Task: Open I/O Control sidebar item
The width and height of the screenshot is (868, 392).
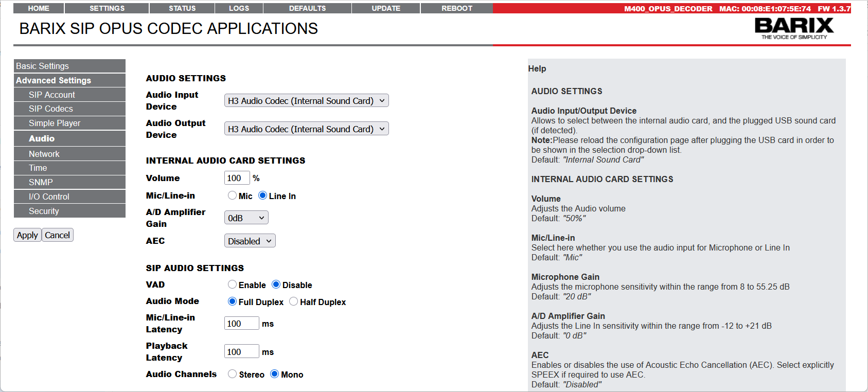Action: pyautogui.click(x=69, y=197)
